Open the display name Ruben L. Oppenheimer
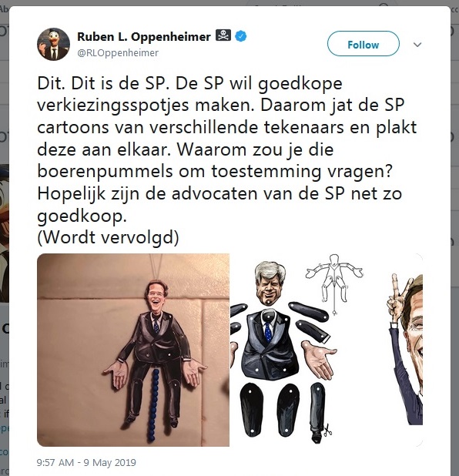 click(144, 37)
